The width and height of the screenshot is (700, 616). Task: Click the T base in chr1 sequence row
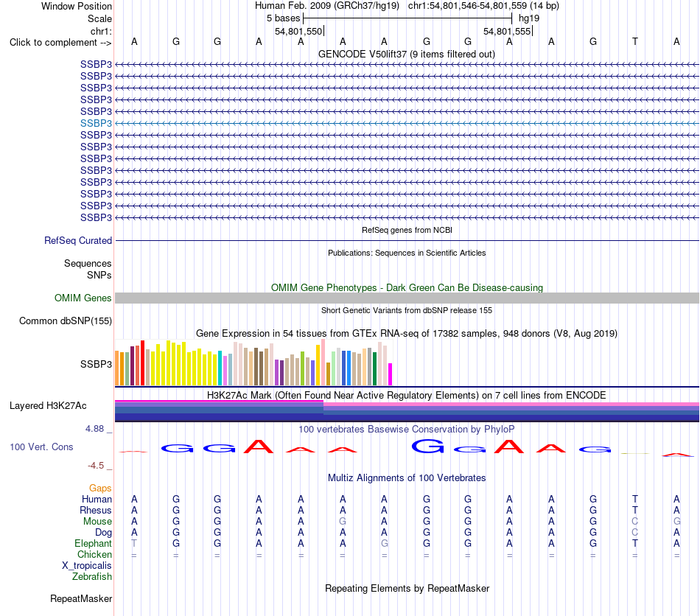635,41
